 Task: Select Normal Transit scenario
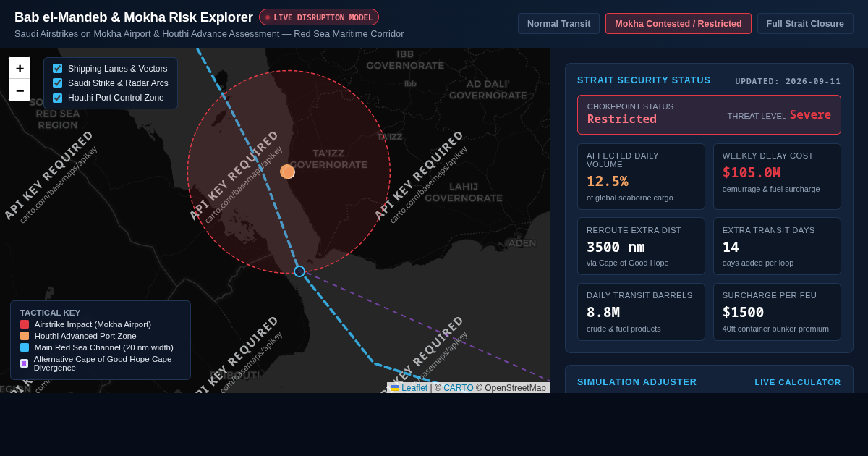pyautogui.click(x=558, y=23)
